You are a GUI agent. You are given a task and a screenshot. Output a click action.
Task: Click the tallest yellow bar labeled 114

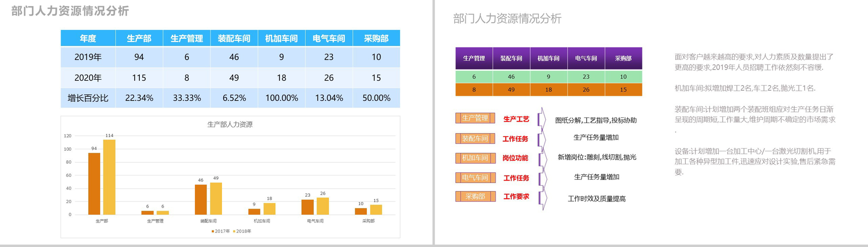click(x=109, y=176)
